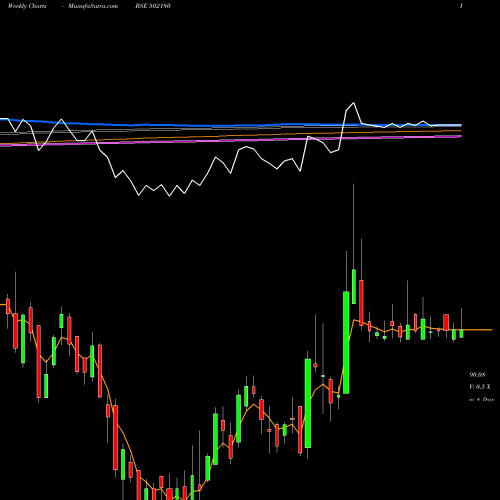
Task: Click the 'BSE 502180' stock code
Action: (153, 6)
